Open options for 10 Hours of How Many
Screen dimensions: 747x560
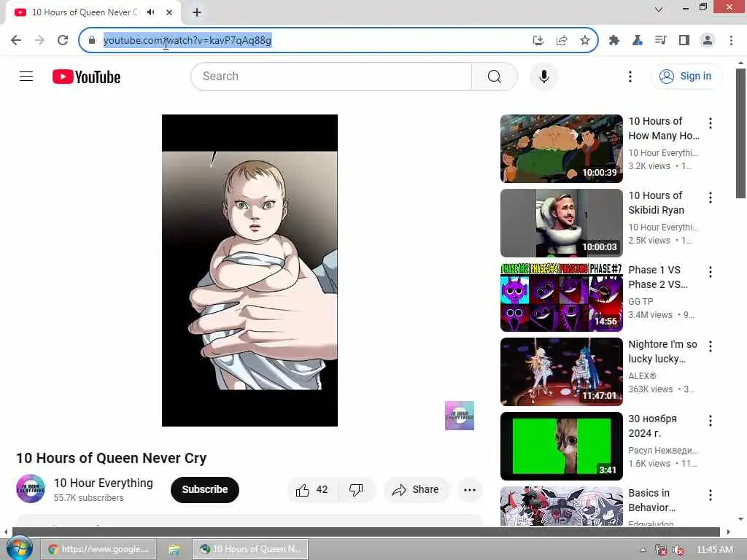(x=711, y=123)
